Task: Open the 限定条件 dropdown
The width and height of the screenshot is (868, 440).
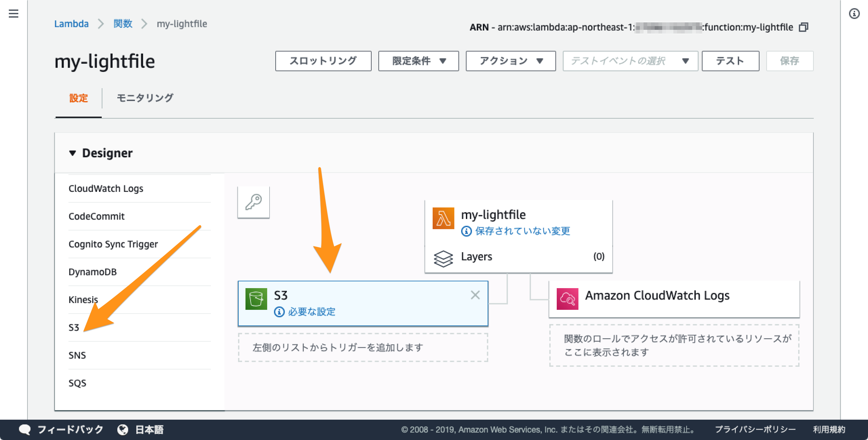Action: (x=418, y=61)
